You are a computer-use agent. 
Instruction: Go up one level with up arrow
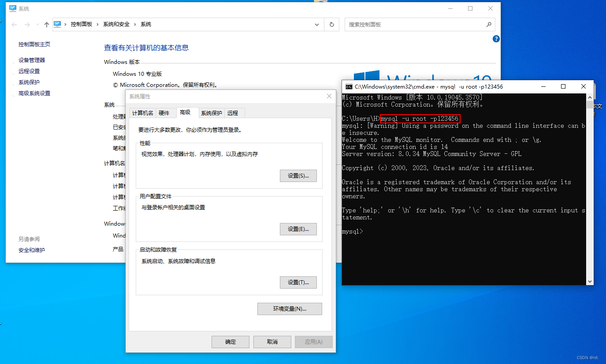46,25
